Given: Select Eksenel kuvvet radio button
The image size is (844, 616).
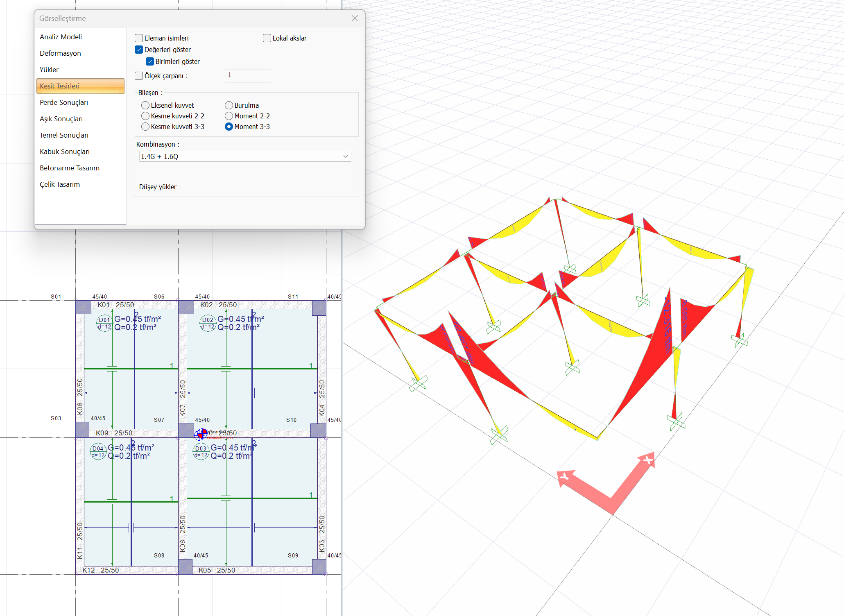Looking at the screenshot, I should 145,105.
